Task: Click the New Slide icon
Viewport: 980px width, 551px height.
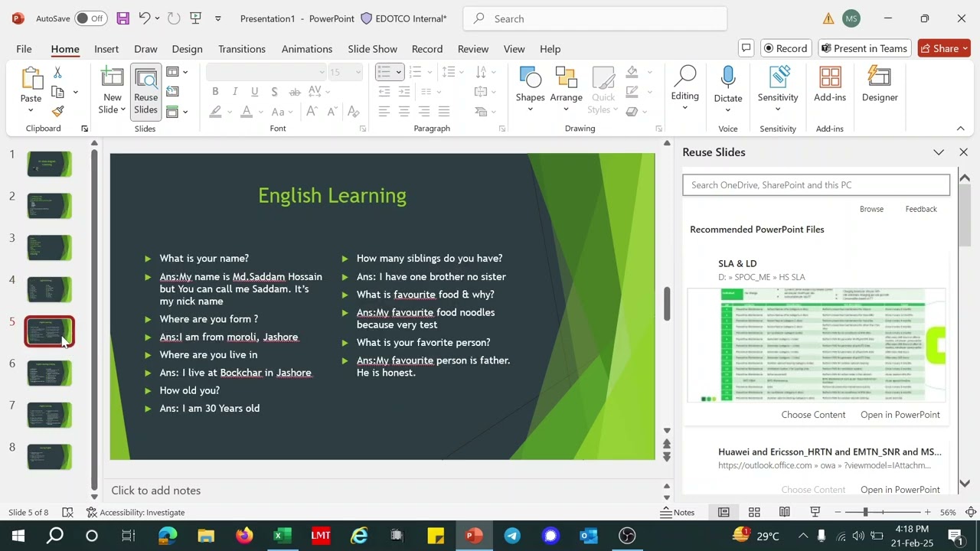Action: [x=112, y=79]
